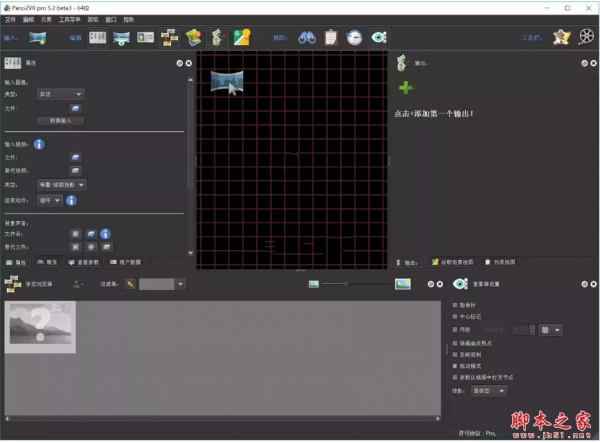Close the viewer settings panel
600x443 pixels.
tap(593, 284)
